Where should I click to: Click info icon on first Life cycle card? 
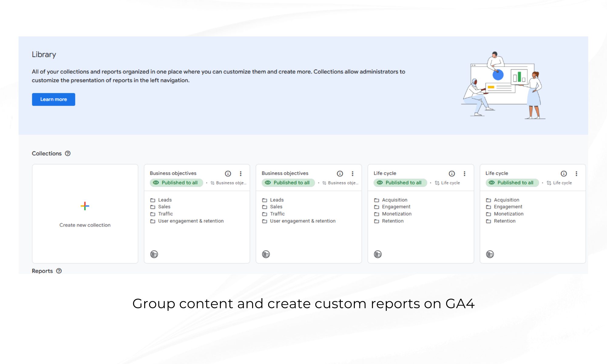click(452, 174)
